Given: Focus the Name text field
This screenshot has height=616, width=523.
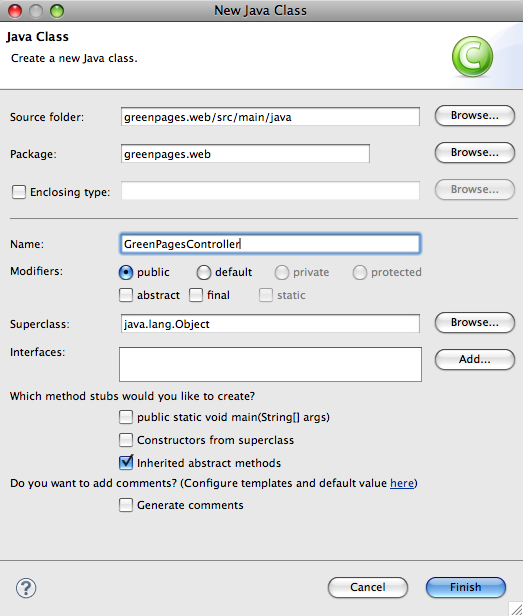Looking at the screenshot, I should [270, 244].
